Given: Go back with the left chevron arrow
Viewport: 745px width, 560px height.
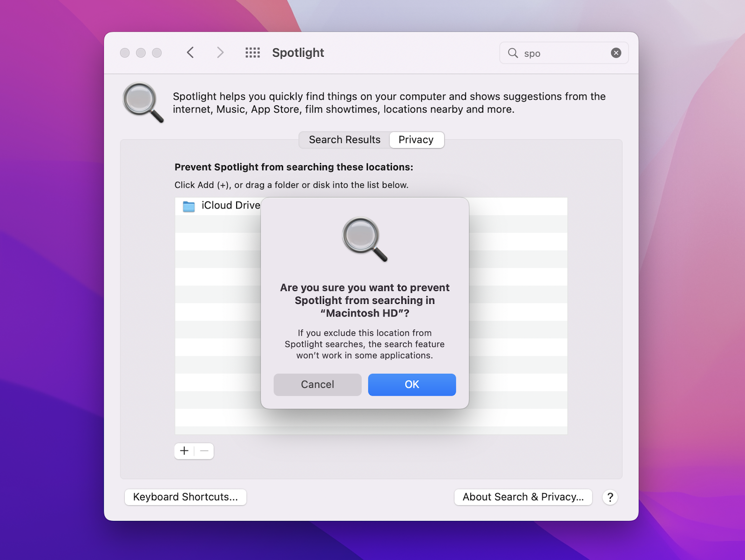Looking at the screenshot, I should click(190, 53).
